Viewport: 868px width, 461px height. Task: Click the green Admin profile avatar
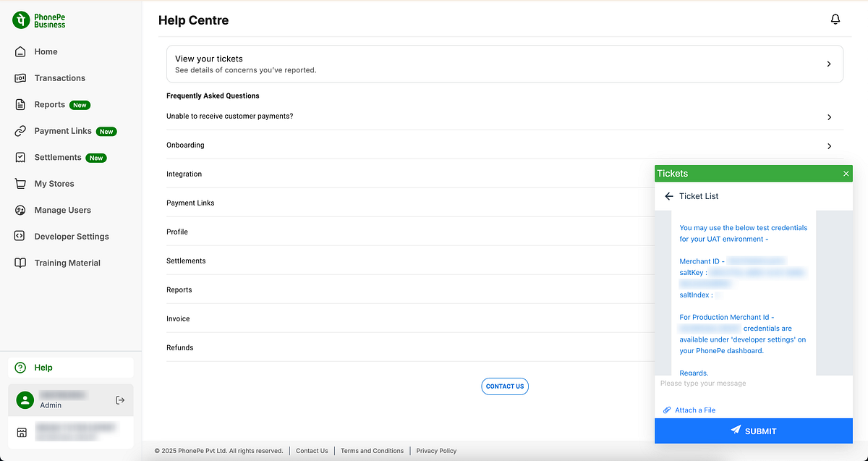click(x=25, y=400)
